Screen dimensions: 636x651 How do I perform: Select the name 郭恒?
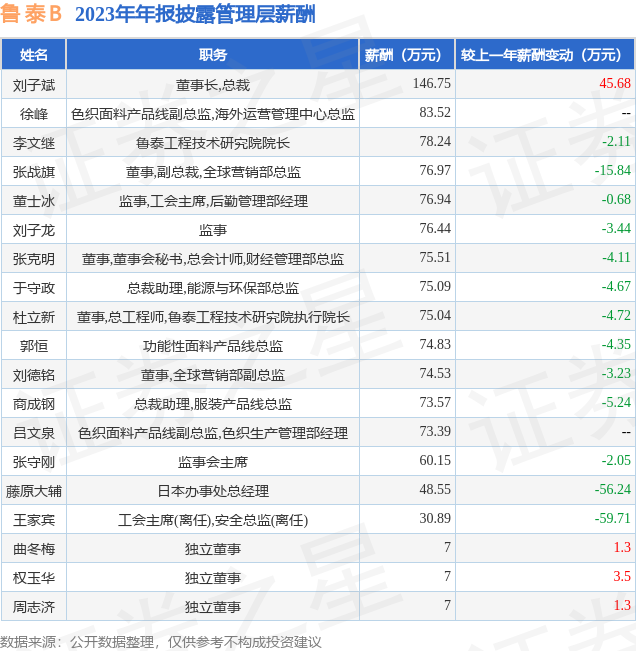[34, 346]
